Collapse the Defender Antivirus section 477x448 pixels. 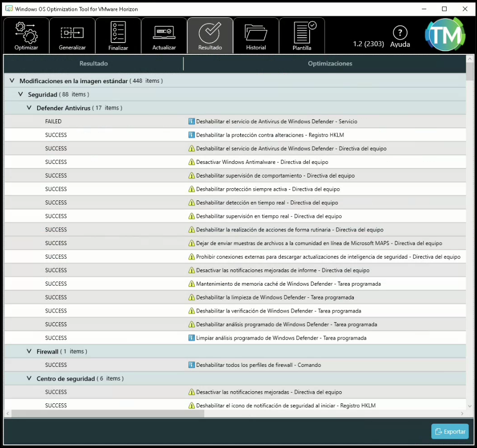[29, 108]
